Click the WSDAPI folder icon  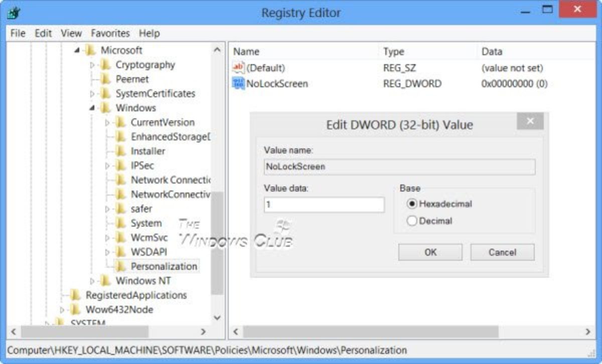coord(120,252)
